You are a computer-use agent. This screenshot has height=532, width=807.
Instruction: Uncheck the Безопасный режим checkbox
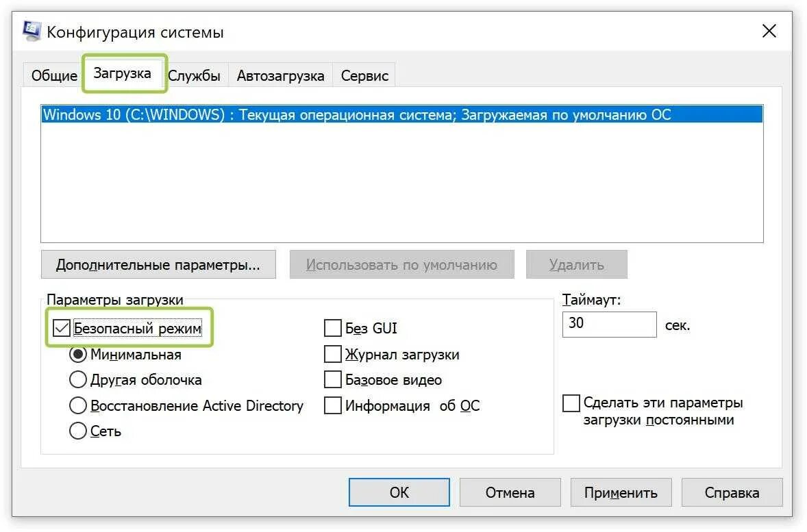pyautogui.click(x=62, y=328)
